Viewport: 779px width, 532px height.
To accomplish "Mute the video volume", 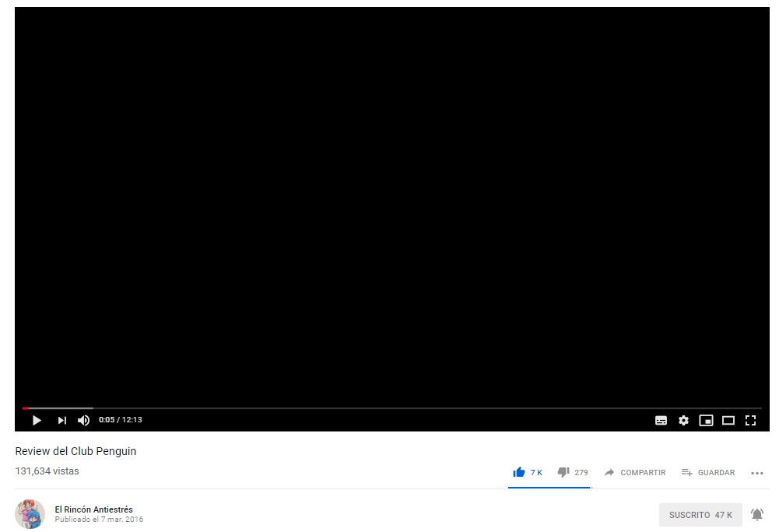I will coord(83,420).
